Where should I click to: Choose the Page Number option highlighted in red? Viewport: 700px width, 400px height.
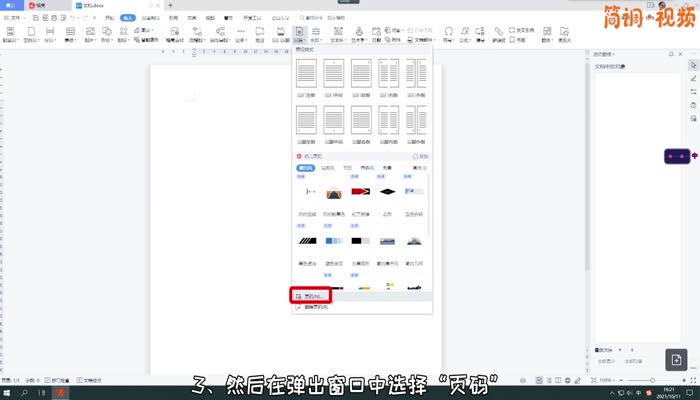click(310, 296)
